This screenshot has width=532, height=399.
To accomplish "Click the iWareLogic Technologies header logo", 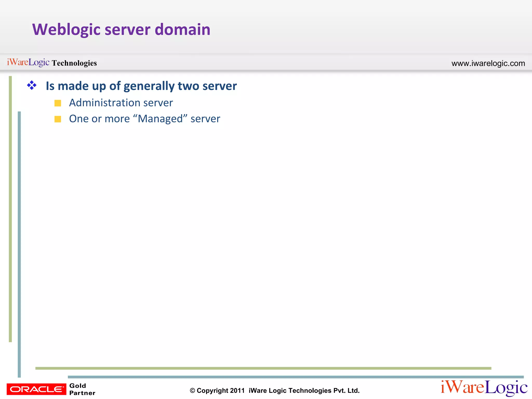I will coord(52,63).
